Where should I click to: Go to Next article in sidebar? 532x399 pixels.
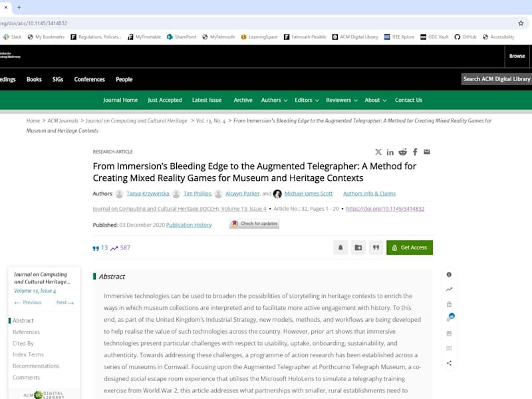pos(65,303)
